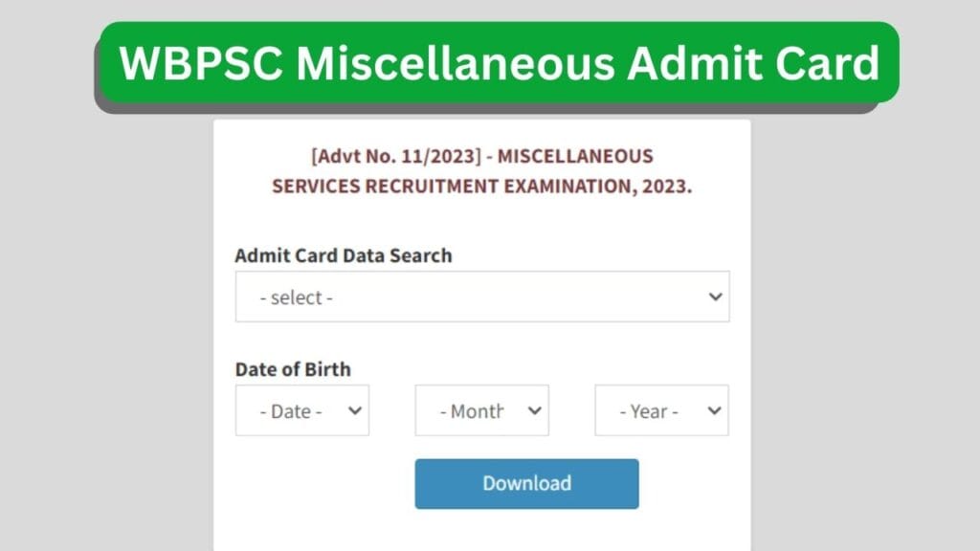
Task: Click the green WBPSC banner title
Action: point(498,63)
